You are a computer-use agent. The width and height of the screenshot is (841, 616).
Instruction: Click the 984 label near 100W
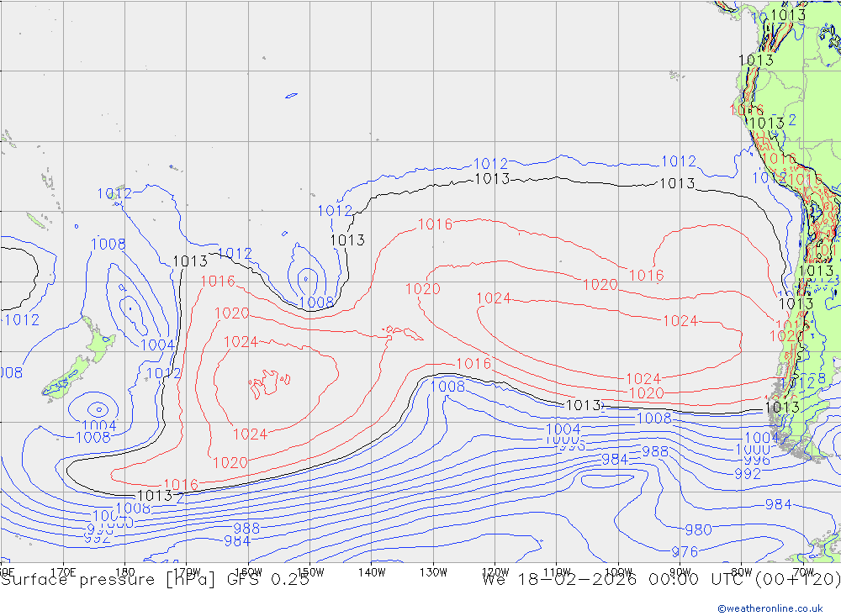[x=615, y=460]
